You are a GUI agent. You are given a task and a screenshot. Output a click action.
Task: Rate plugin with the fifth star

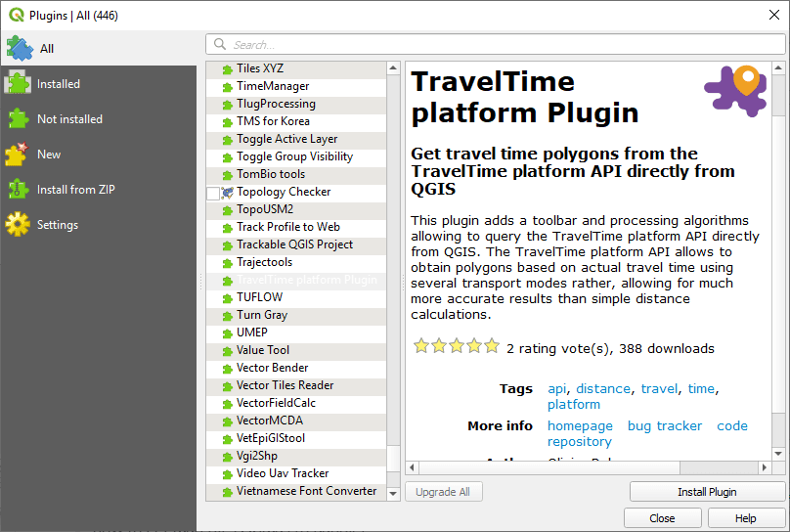(492, 346)
